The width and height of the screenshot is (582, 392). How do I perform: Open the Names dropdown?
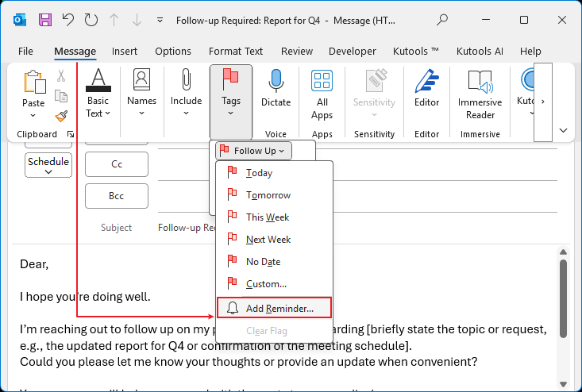point(141,93)
